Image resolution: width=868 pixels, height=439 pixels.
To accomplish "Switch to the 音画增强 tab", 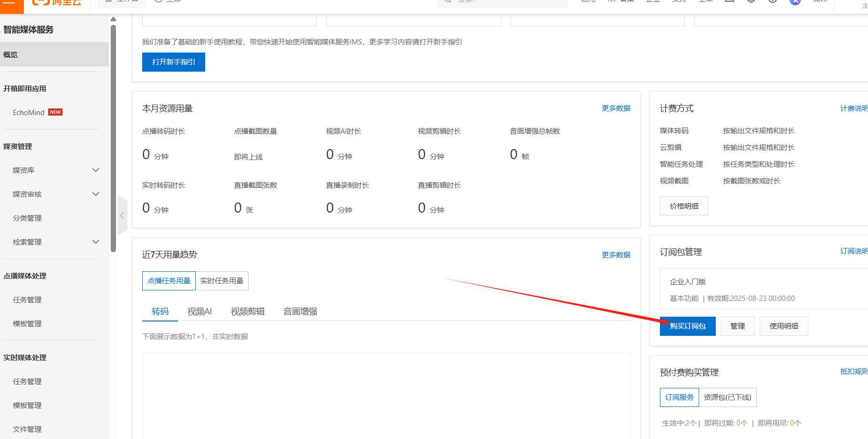I will pos(300,311).
